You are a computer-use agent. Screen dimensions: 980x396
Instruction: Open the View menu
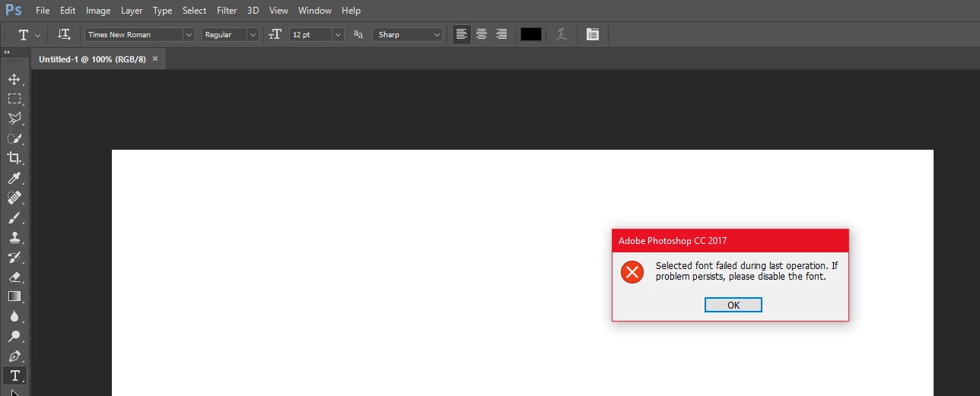coord(278,11)
